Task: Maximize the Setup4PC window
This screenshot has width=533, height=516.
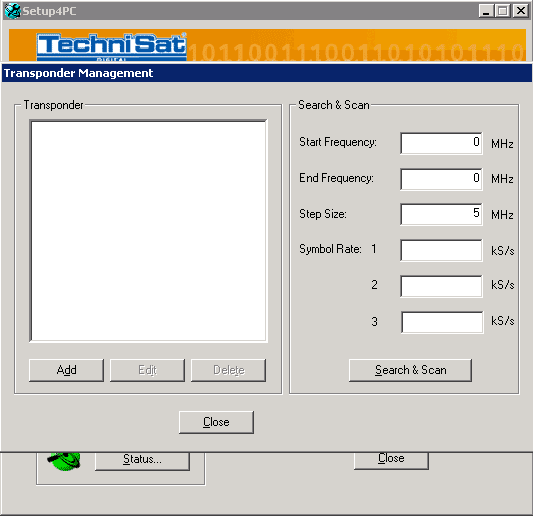Action: pyautogui.click(x=503, y=11)
